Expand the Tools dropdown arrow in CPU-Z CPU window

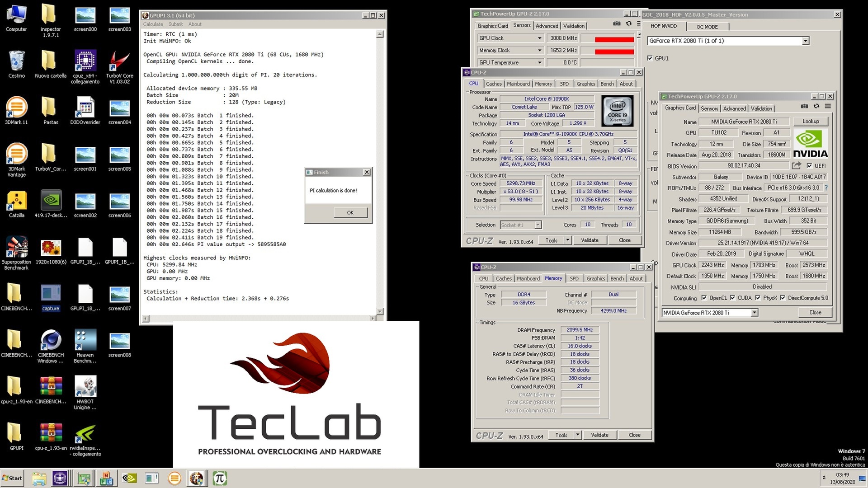pyautogui.click(x=568, y=240)
